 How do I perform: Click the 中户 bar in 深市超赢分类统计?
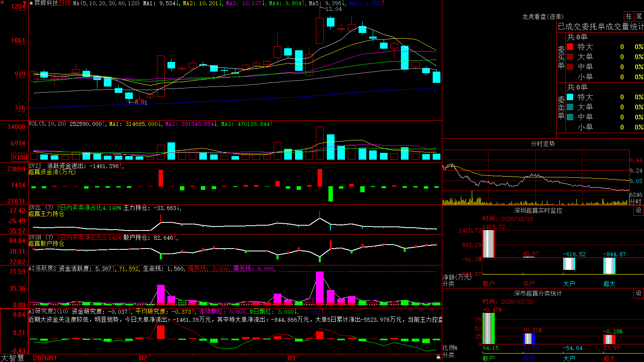click(529, 339)
